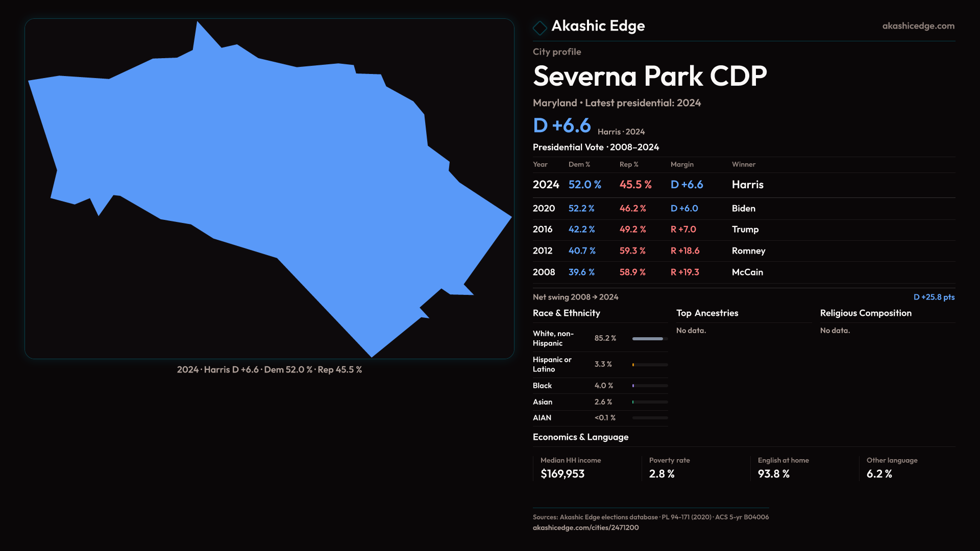
Task: Click the Other language stat card
Action: (x=891, y=468)
